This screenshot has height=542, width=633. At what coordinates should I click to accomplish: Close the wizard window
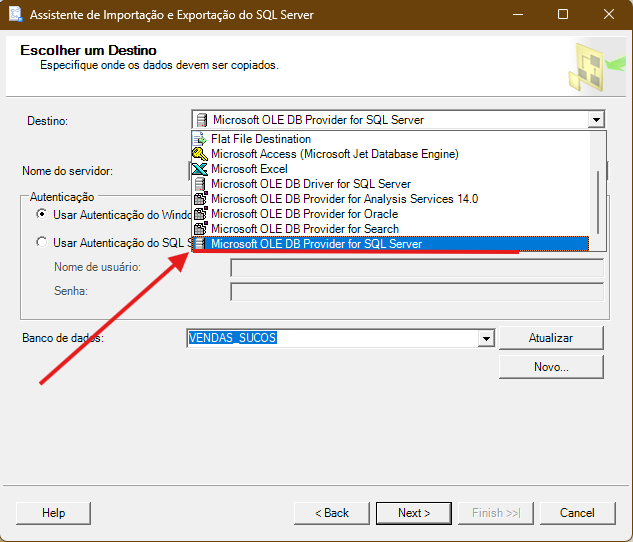(x=608, y=15)
